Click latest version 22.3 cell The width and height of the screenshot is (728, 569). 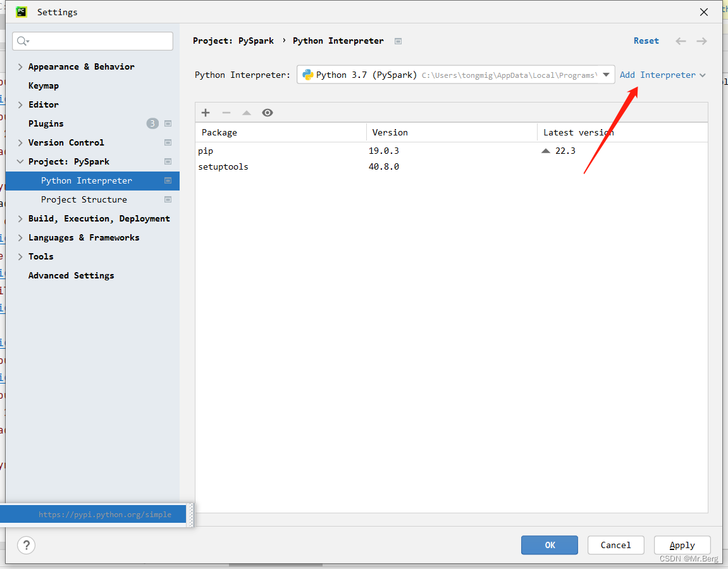pyautogui.click(x=565, y=151)
